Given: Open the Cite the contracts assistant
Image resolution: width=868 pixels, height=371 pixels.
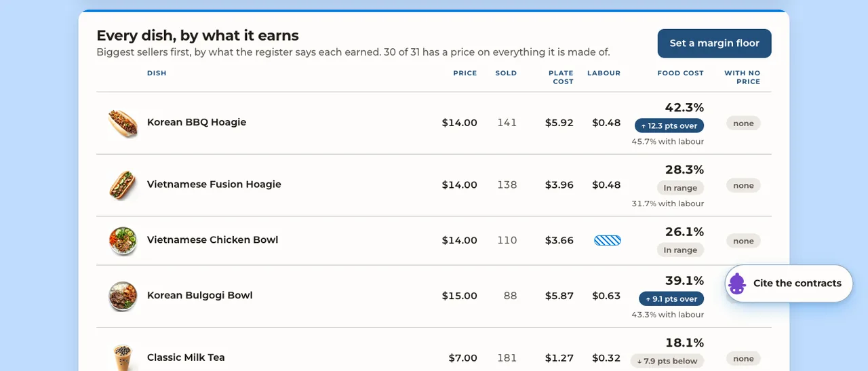Looking at the screenshot, I should [x=789, y=284].
